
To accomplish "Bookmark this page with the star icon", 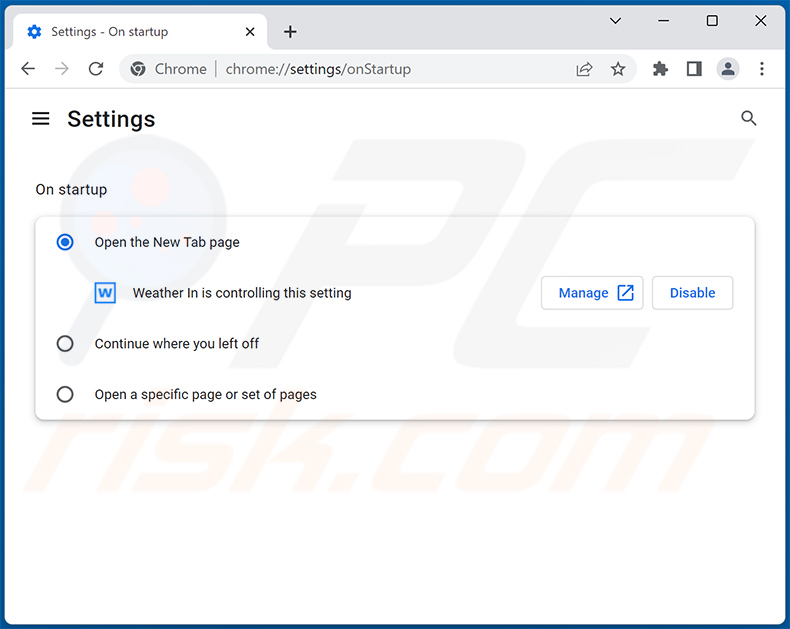I will point(618,69).
